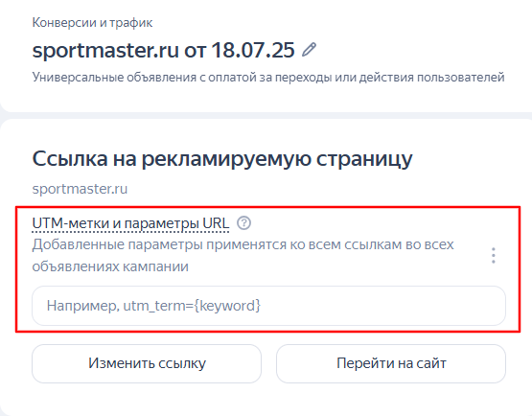Click the объявлениях кампании hint line
The width and height of the screenshot is (532, 416).
[110, 266]
